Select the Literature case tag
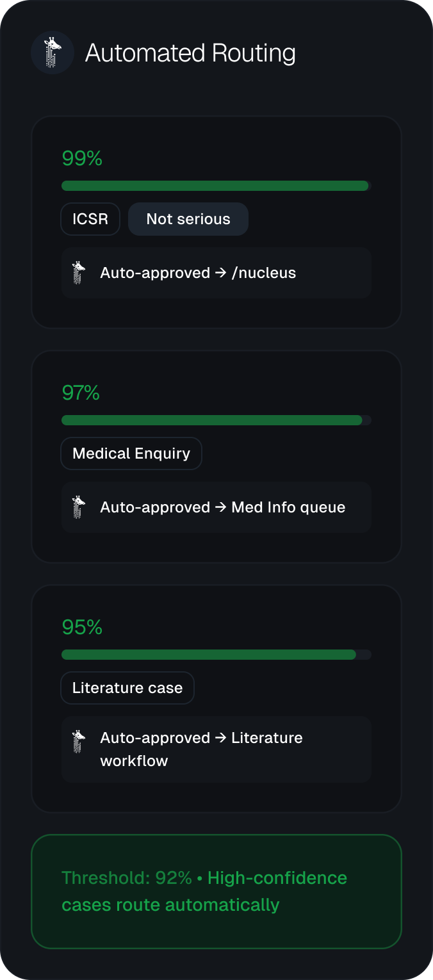433x980 pixels. tap(127, 688)
